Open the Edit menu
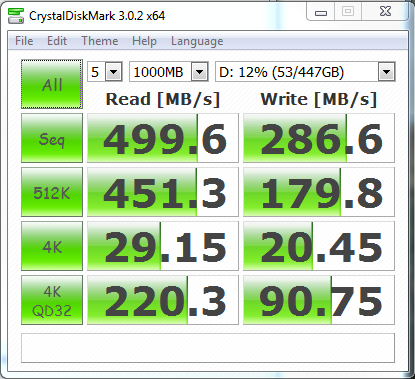415x379 pixels. (x=57, y=41)
